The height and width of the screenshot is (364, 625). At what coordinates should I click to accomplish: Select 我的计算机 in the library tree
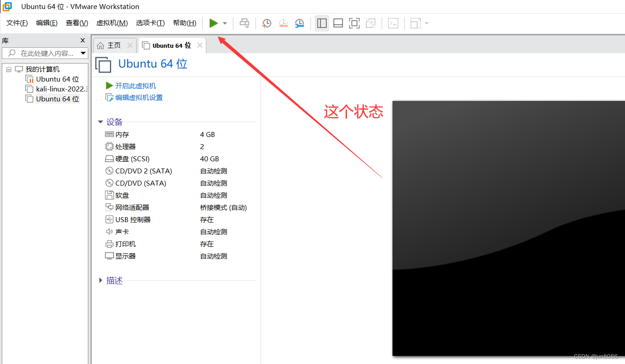(x=42, y=69)
